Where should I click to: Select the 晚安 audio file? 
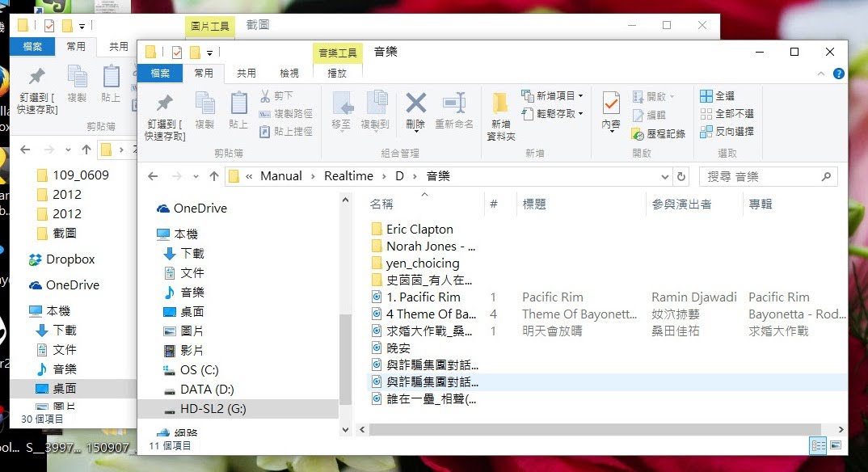tap(391, 348)
